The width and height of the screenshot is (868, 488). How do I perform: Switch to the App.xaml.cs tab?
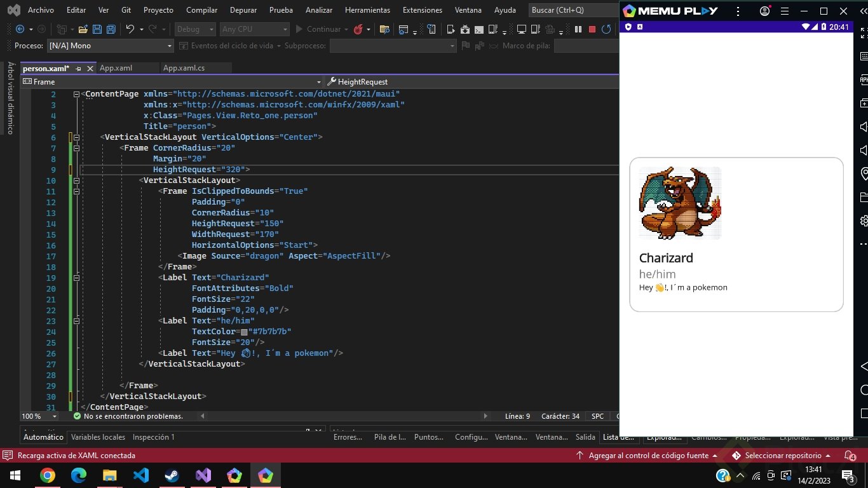[183, 67]
